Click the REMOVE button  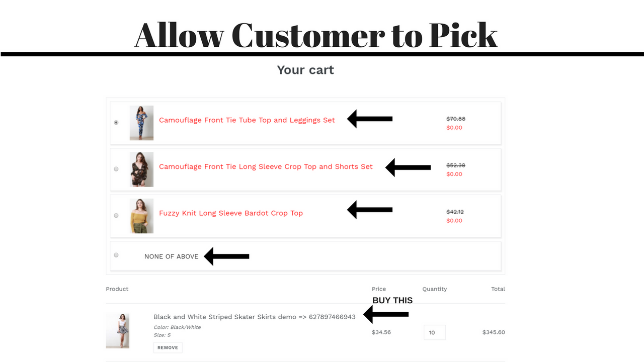coord(168,347)
